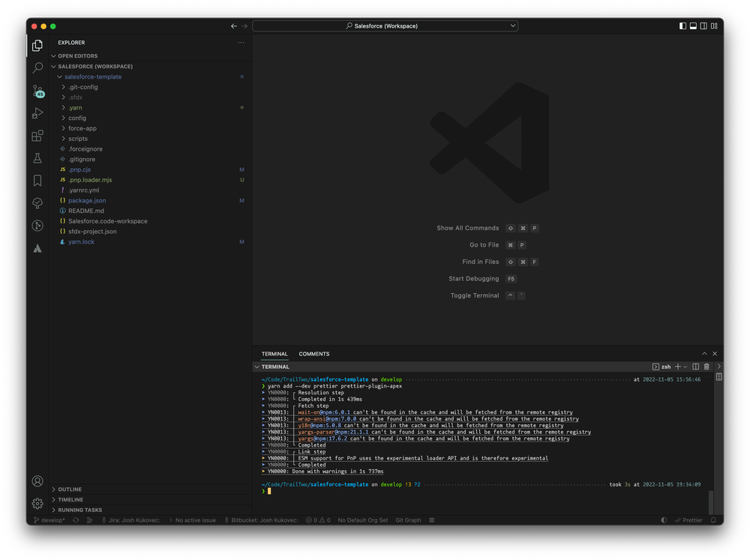Open .yarnrc.yml file
The height and width of the screenshot is (560, 750).
[x=151, y=190]
